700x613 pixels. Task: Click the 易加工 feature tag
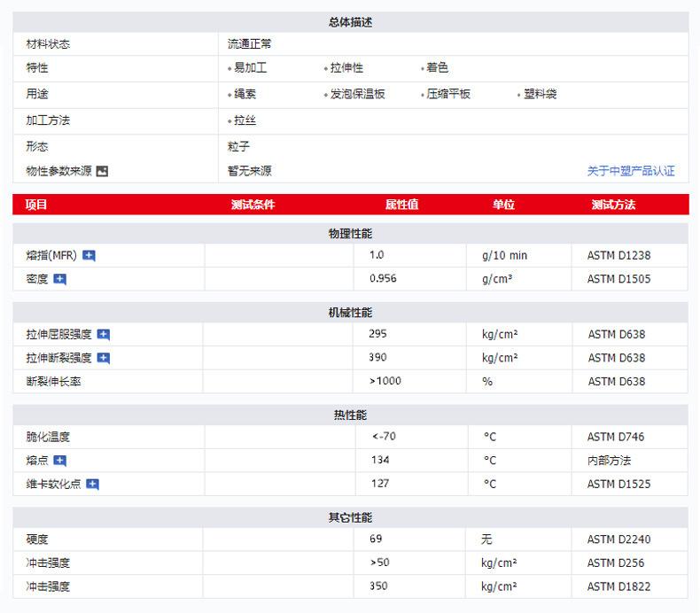coord(250,67)
